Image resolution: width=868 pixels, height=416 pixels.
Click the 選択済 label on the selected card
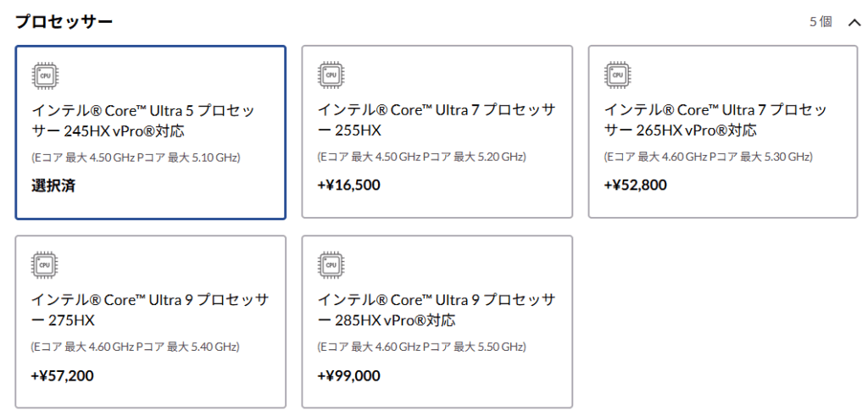click(53, 185)
